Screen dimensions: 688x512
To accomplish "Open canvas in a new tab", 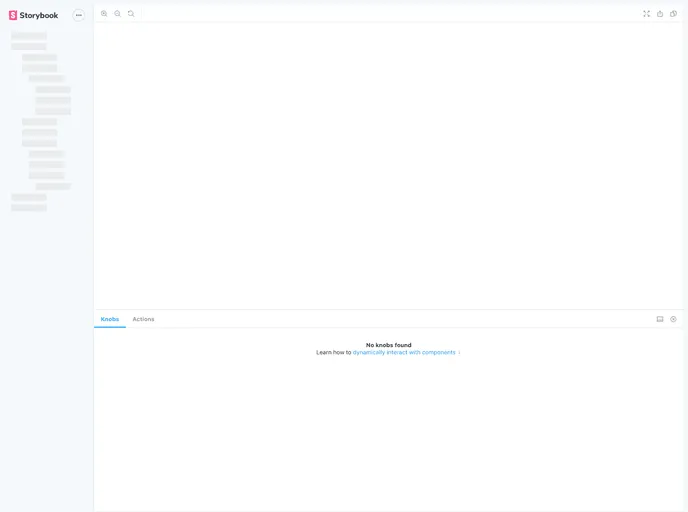I will 660,14.
